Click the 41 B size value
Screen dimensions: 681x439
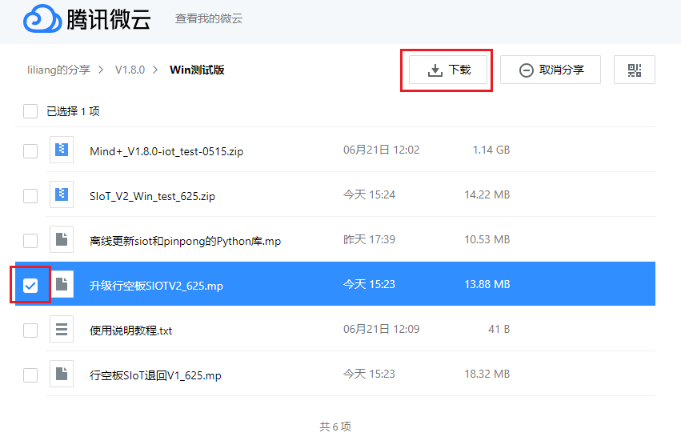click(x=499, y=329)
